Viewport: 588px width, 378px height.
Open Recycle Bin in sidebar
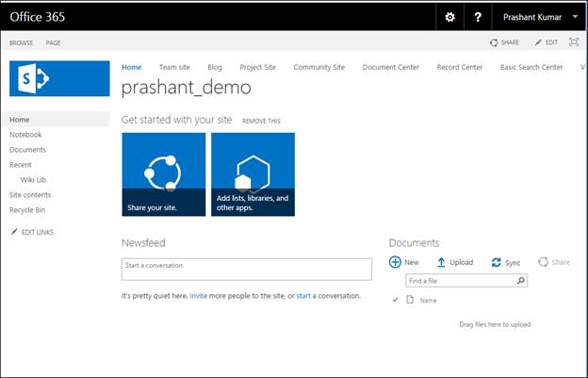pos(27,209)
